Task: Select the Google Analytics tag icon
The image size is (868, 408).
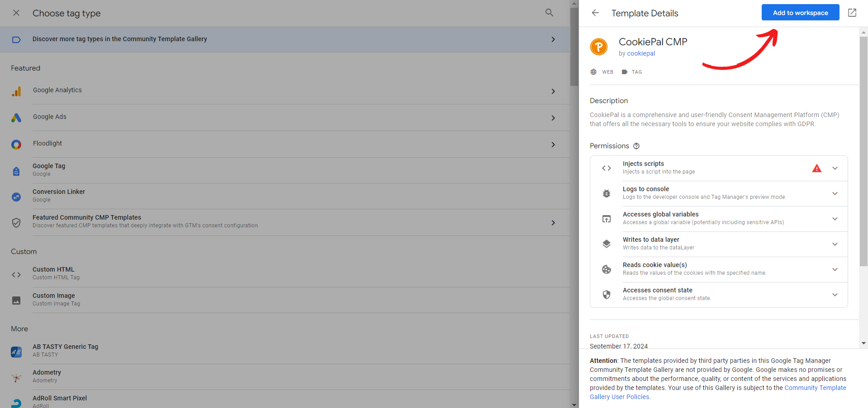Action: pos(17,91)
